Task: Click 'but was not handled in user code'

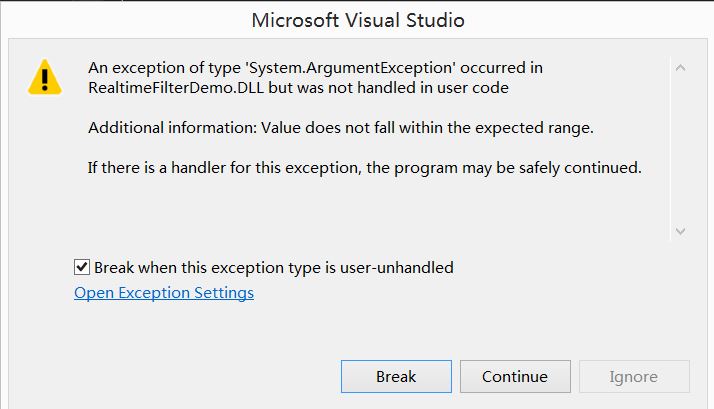Action: (388, 87)
